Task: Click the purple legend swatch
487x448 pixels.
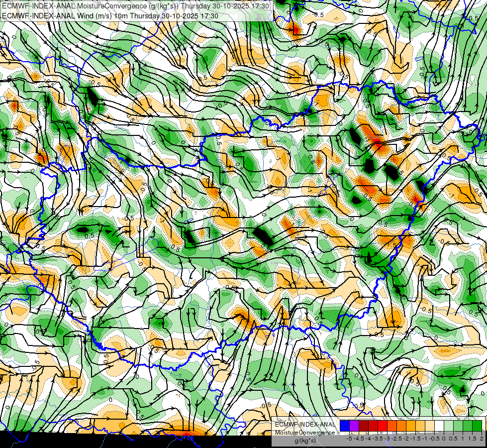Action: (x=354, y=426)
